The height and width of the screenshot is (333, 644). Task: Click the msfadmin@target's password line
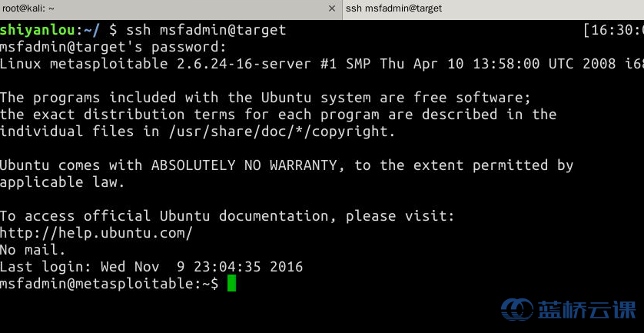(113, 47)
